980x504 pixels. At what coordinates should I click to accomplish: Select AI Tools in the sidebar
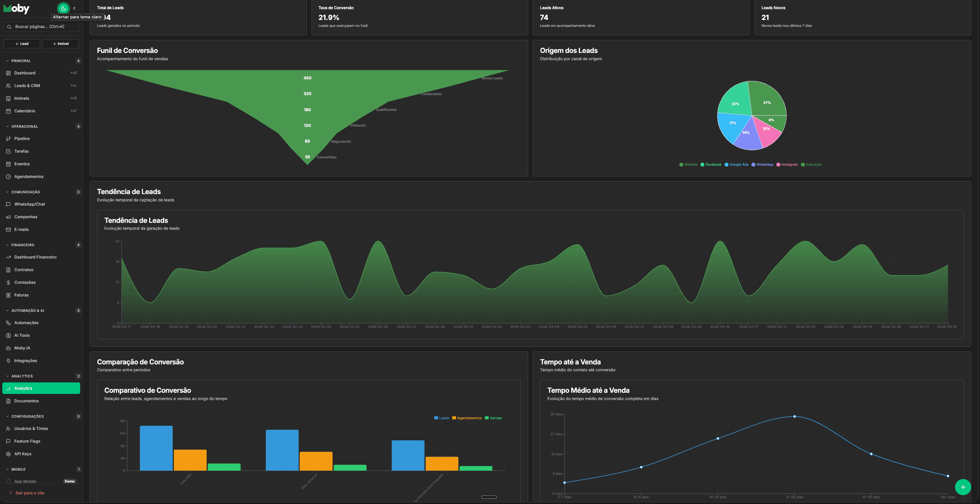tap(22, 335)
